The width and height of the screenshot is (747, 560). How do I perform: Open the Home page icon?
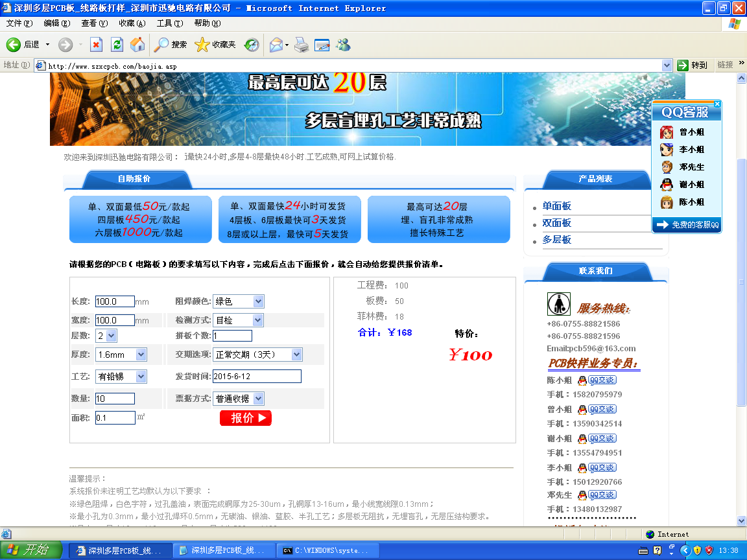(137, 45)
